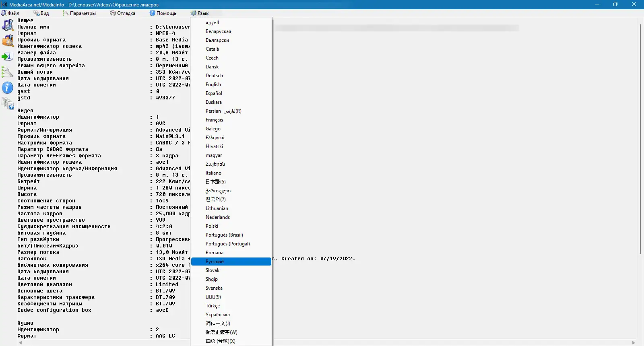
Task: Switch the language to Español
Action: 231,93
